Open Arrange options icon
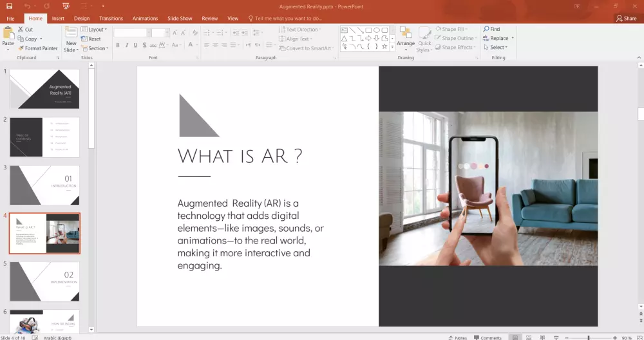Screen dimensions: 644x340 point(406,33)
